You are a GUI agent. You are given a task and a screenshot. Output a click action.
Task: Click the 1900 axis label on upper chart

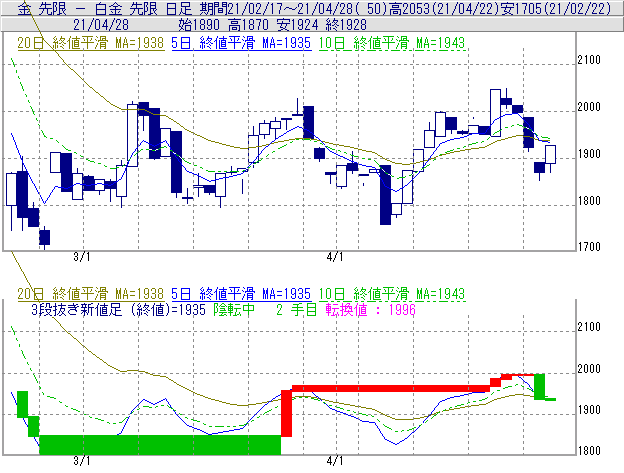pos(589,154)
